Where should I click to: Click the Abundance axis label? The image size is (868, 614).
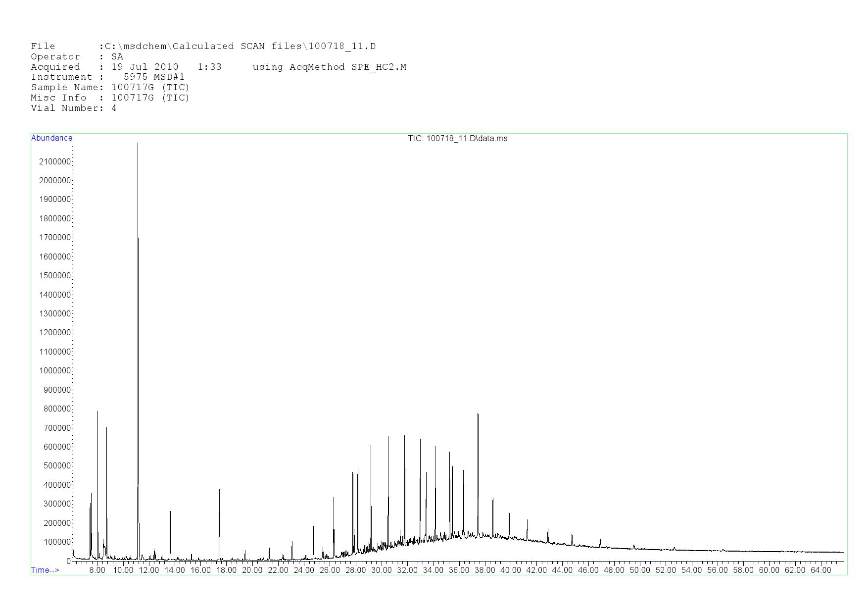click(51, 138)
